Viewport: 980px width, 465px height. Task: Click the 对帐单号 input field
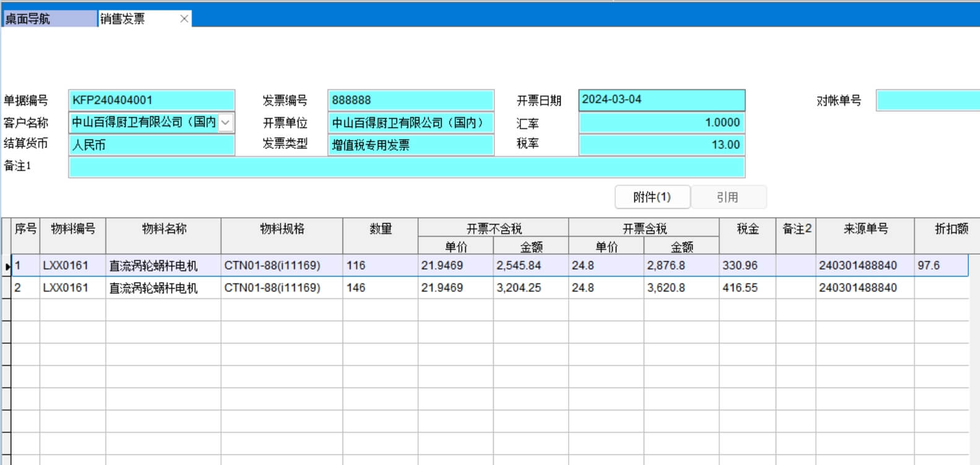pos(927,100)
